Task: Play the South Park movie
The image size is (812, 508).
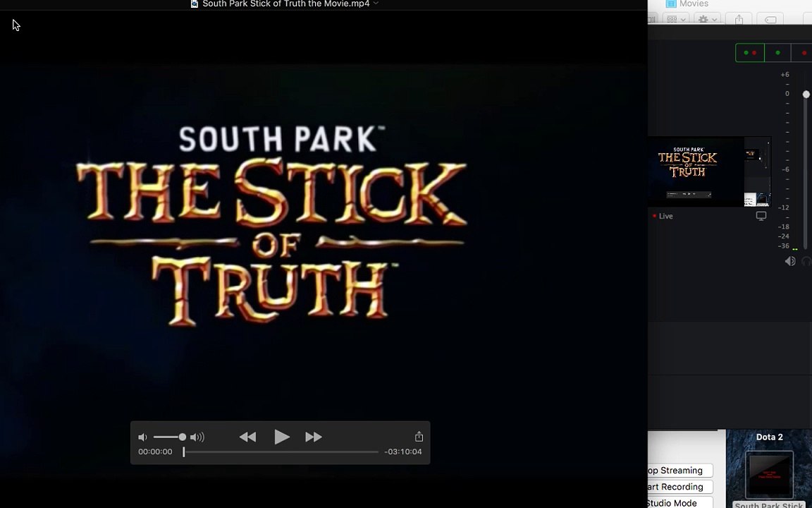Action: pyautogui.click(x=281, y=437)
